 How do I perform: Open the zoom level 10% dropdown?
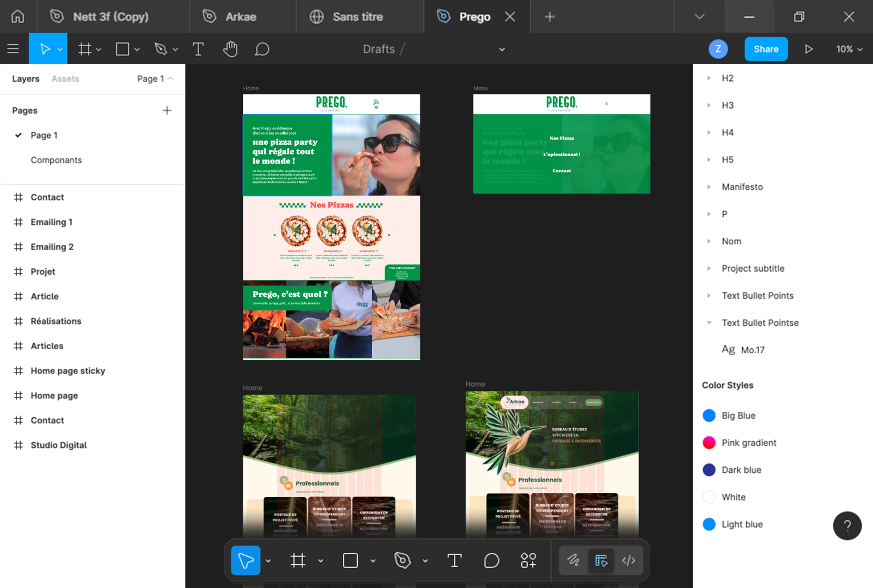tap(849, 49)
